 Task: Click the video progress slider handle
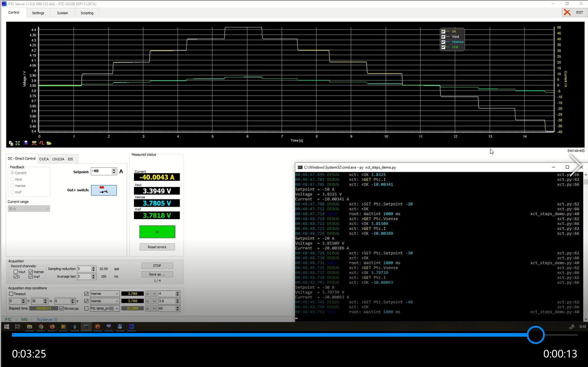pyautogui.click(x=536, y=335)
